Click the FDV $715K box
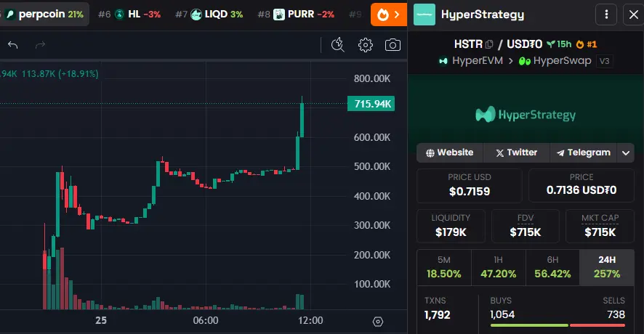This screenshot has height=334, width=644. [x=526, y=226]
